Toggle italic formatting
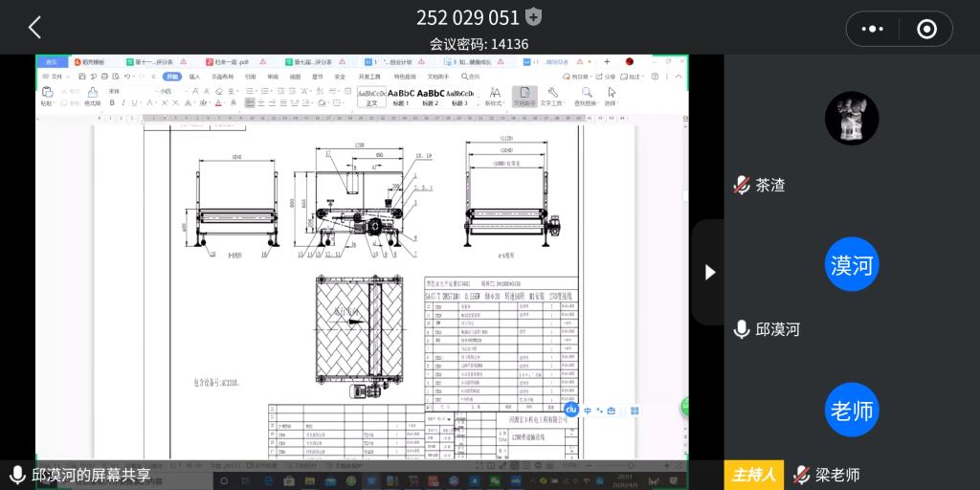The height and width of the screenshot is (490, 980). (124, 102)
